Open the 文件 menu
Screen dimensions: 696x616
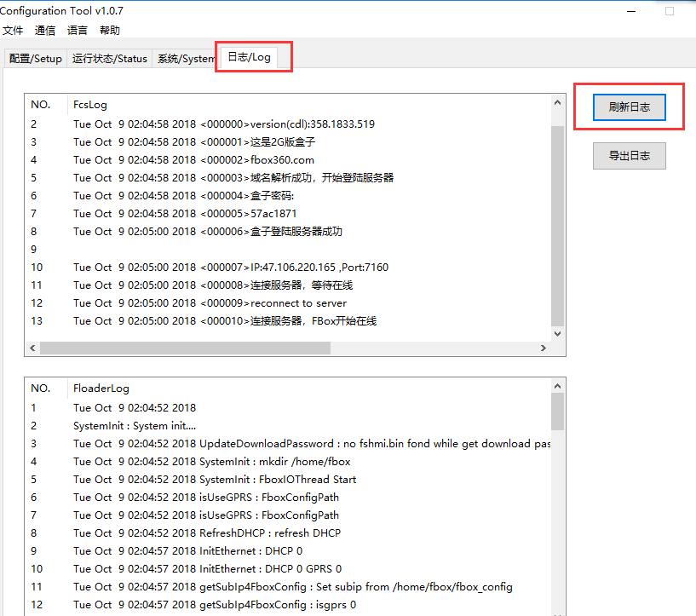pos(13,30)
